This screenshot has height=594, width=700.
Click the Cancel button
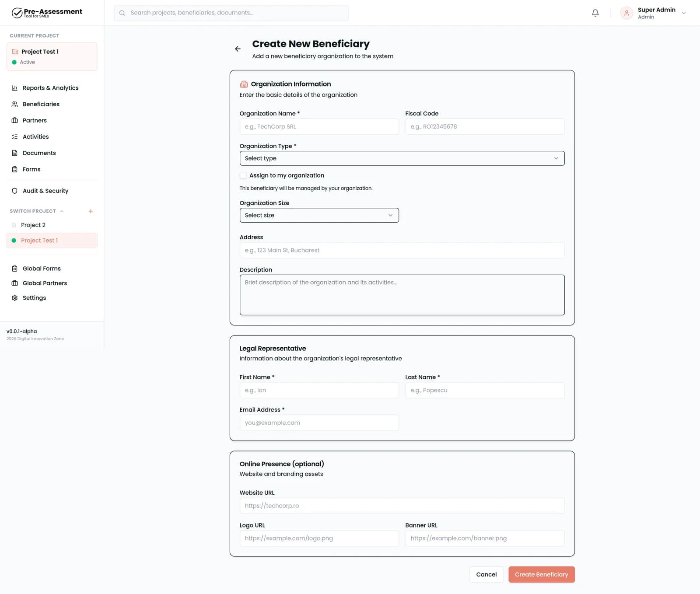coord(486,574)
